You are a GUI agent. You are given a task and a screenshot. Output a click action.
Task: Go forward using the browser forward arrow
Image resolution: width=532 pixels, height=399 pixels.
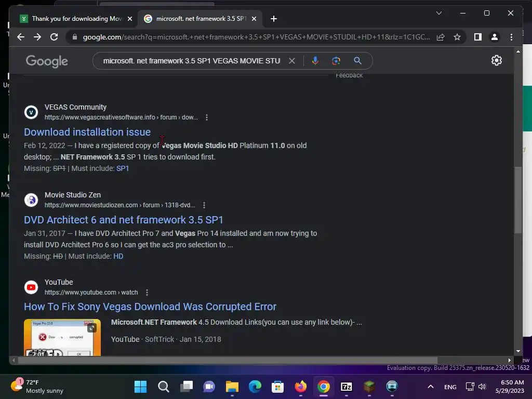pyautogui.click(x=37, y=37)
